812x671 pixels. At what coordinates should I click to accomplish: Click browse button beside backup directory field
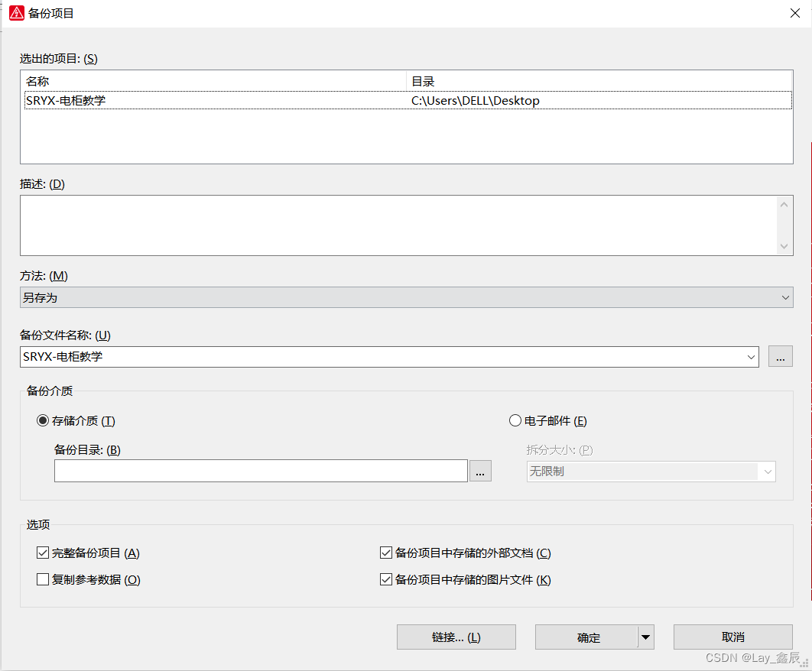(479, 472)
